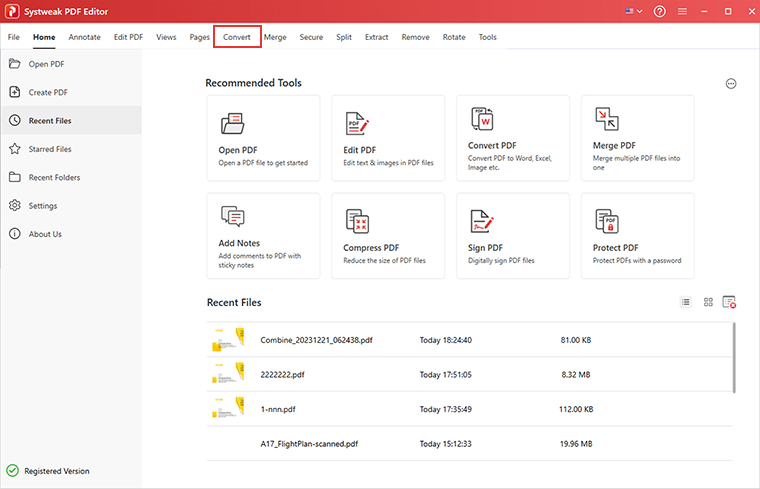
Task: Open the Merge tab
Action: click(275, 37)
